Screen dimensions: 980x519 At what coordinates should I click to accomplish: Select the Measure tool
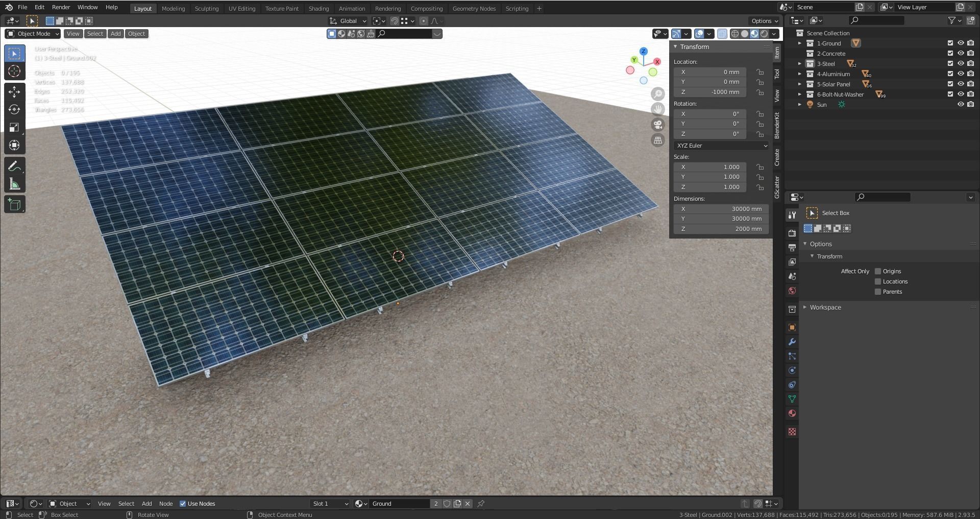click(x=14, y=184)
